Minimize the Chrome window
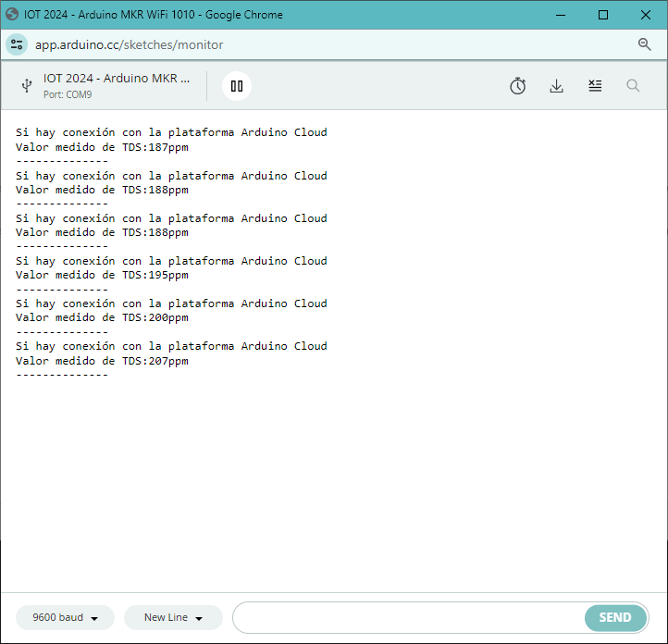Screen dimensions: 668x644 [561, 15]
